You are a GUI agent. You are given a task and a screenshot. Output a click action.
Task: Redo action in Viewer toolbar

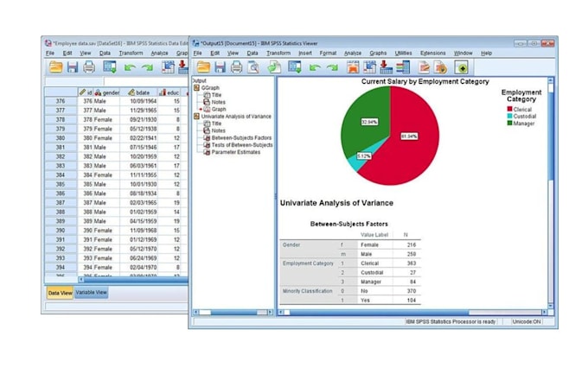pos(332,67)
